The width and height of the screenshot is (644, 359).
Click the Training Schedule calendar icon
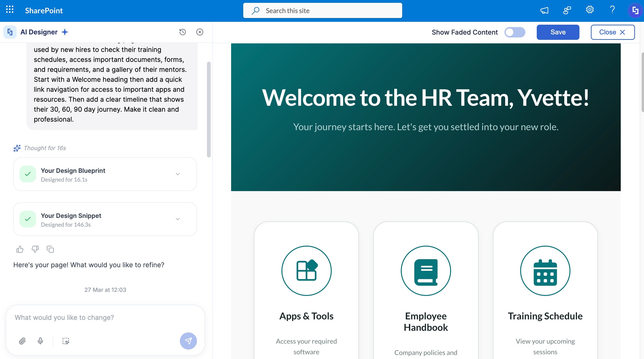[x=545, y=271]
